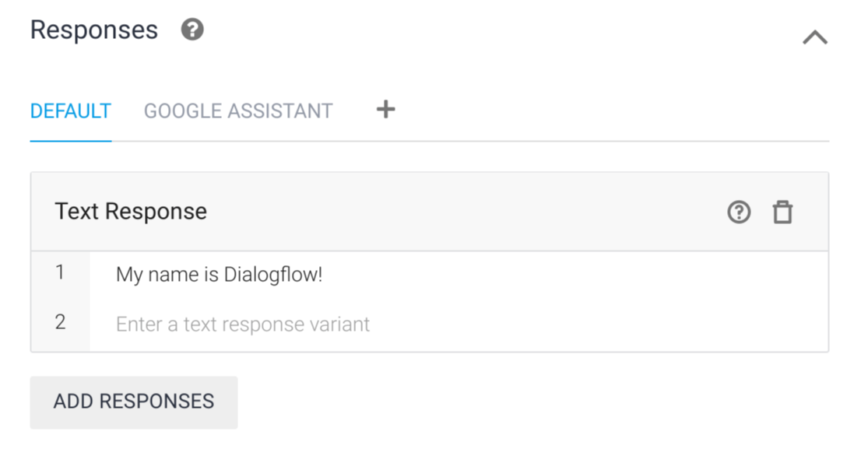This screenshot has width=868, height=449.
Task: Select row number 1 in responses
Action: click(x=60, y=275)
